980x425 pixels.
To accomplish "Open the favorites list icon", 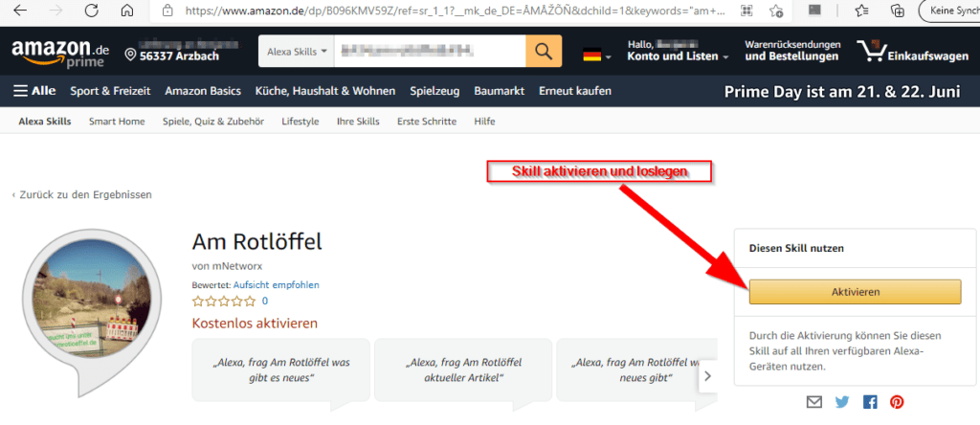I will point(861,11).
